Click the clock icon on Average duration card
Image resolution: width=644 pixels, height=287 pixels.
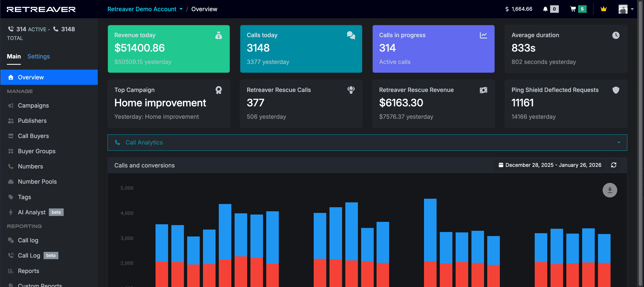point(616,35)
